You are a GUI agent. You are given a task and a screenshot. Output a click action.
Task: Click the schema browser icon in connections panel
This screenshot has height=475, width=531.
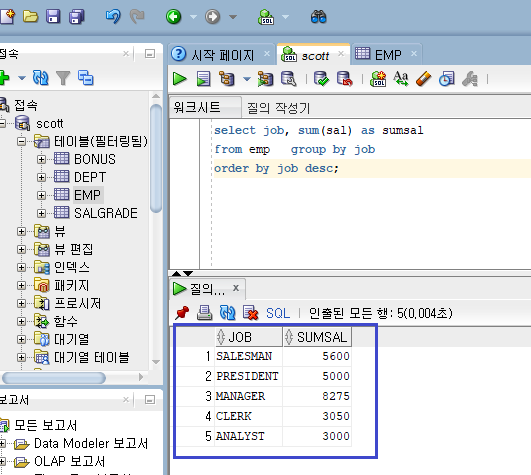click(x=86, y=78)
